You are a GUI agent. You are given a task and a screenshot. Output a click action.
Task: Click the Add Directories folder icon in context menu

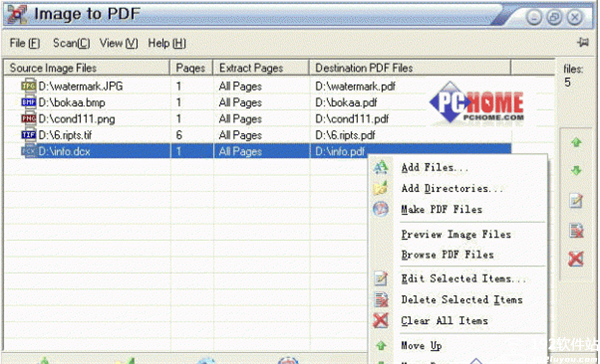pyautogui.click(x=381, y=188)
